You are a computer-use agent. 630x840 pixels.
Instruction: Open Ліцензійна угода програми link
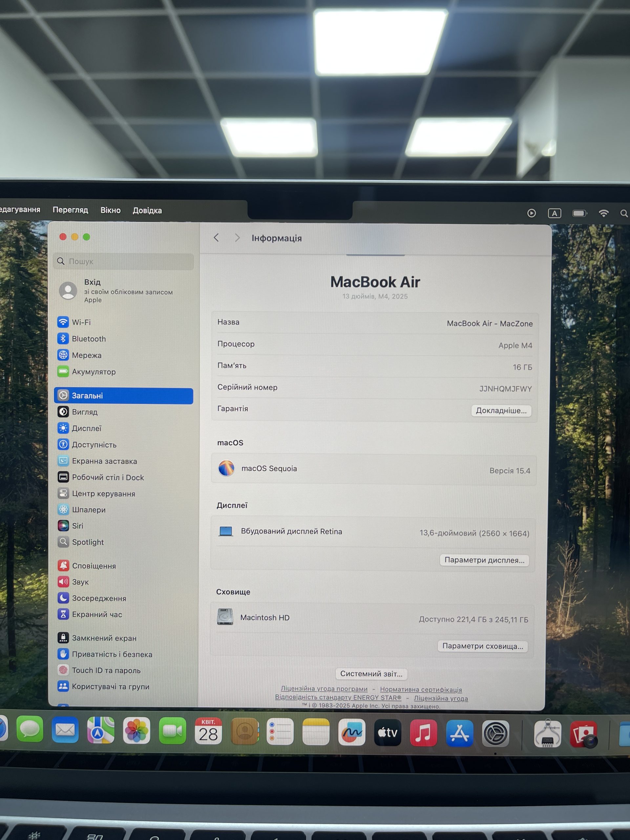click(x=324, y=688)
